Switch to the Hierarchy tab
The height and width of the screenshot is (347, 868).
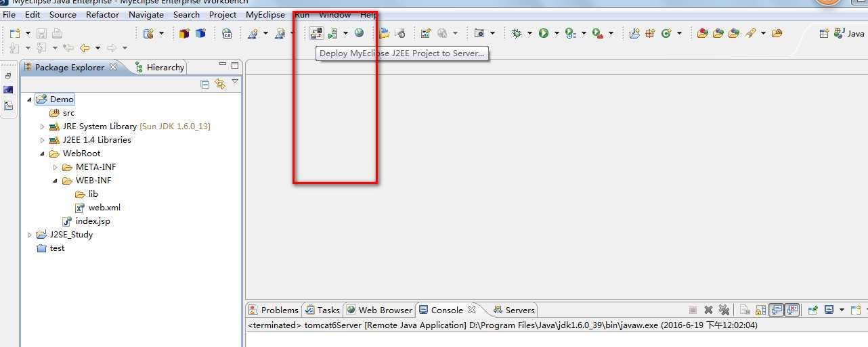click(160, 67)
